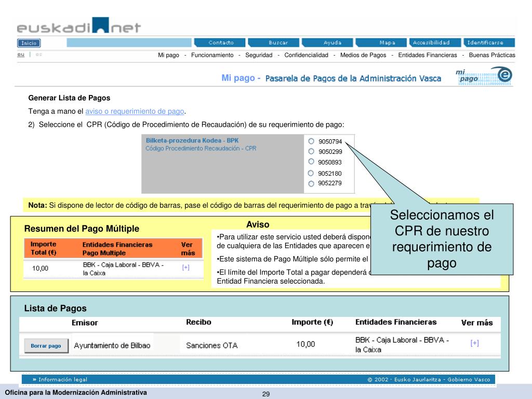532x399 pixels.
Task: Open the Identificarse tab
Action: (x=489, y=43)
